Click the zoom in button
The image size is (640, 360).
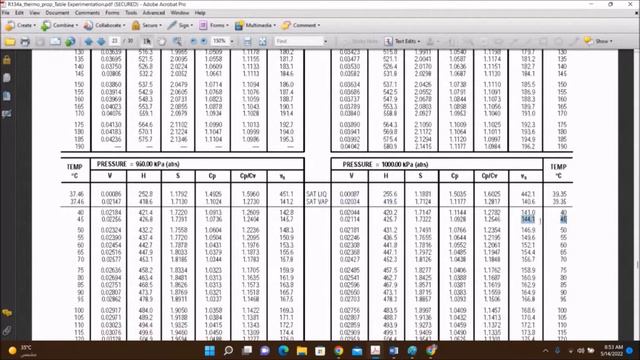204,41
